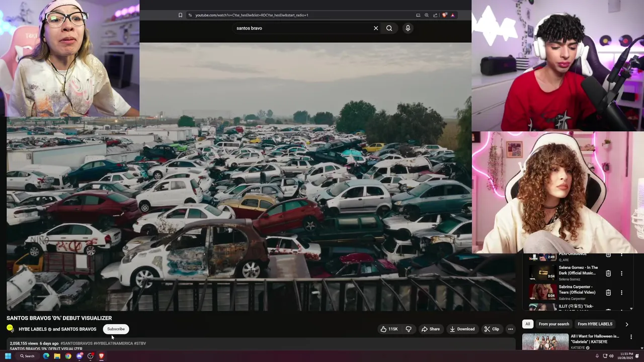Screen dimensions: 644x362
Task: Click the #HYBELATINAMERICA hashtag
Action: tap(113, 343)
